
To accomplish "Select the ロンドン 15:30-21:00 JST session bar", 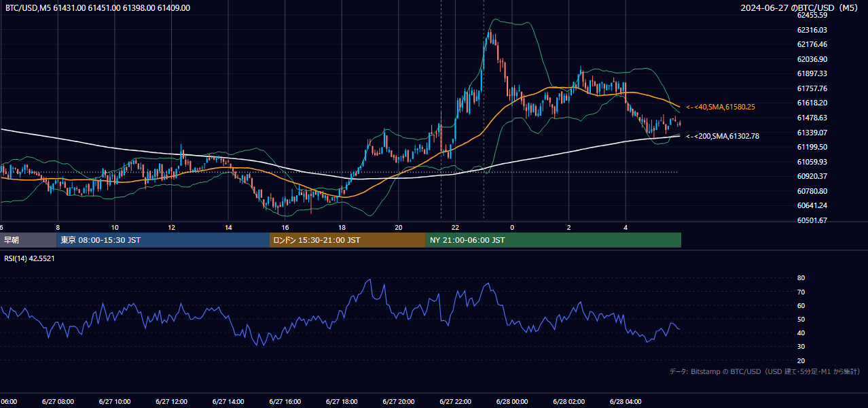I will [x=348, y=240].
